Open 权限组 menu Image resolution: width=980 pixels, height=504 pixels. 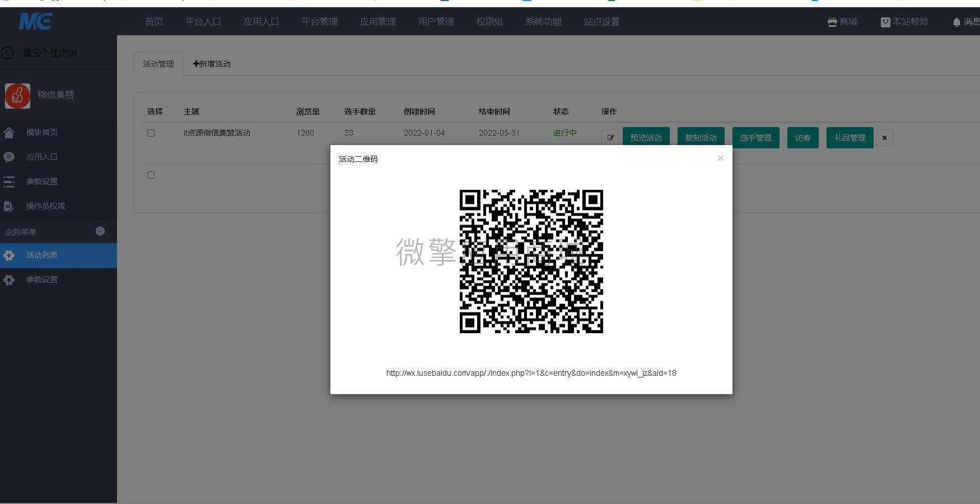pos(489,22)
